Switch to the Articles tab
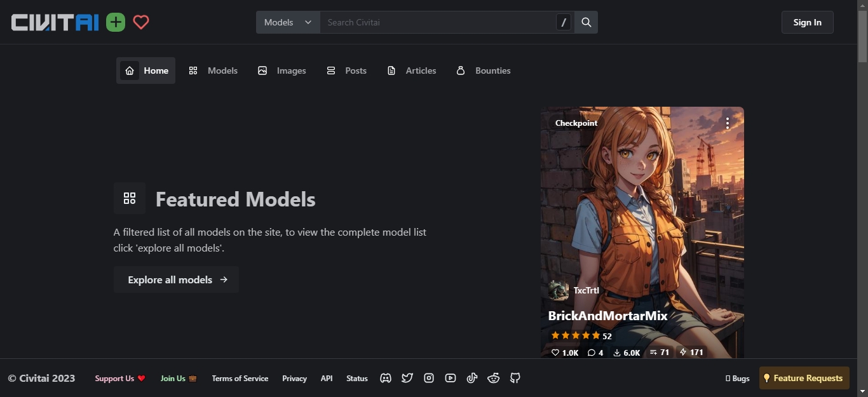The height and width of the screenshot is (397, 868). [x=411, y=71]
